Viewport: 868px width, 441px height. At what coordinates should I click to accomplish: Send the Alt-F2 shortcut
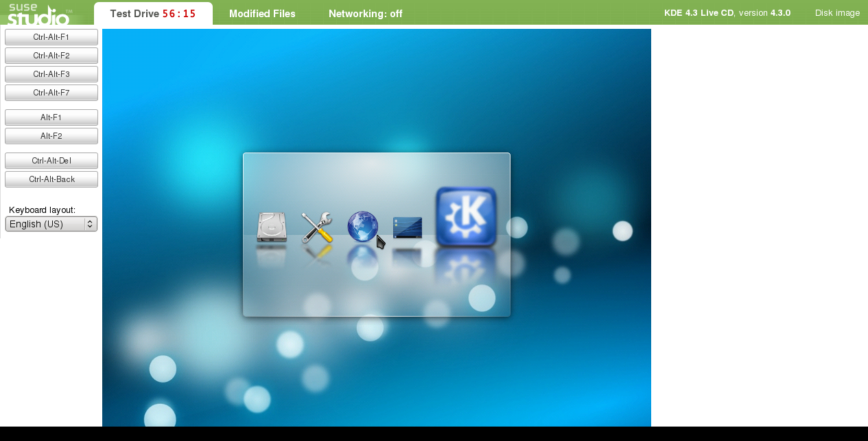51,136
